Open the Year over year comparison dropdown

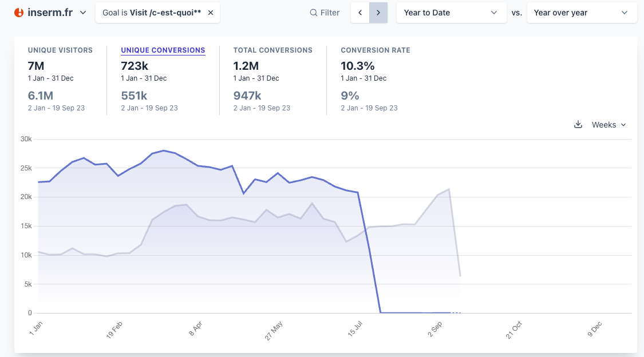[x=582, y=13]
